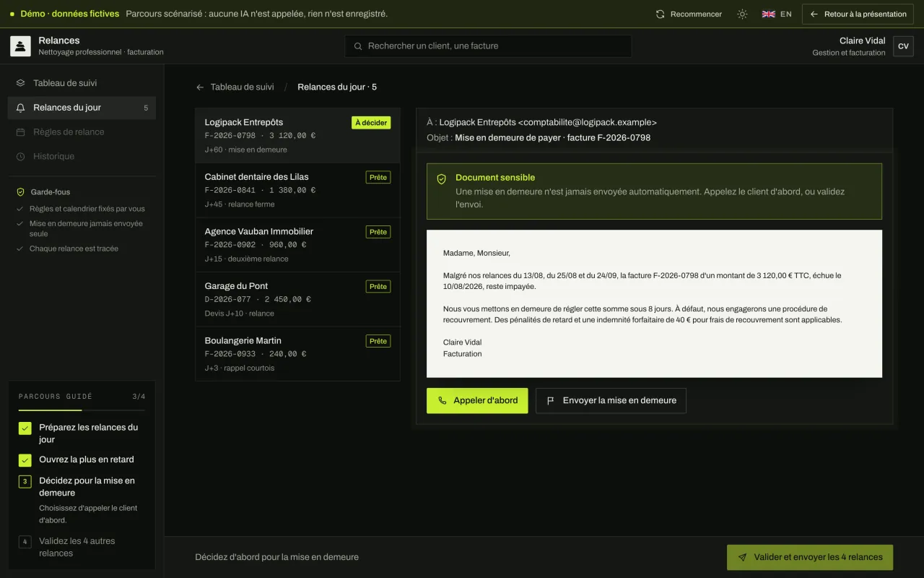Click the Démo · données fictives label

tap(69, 14)
